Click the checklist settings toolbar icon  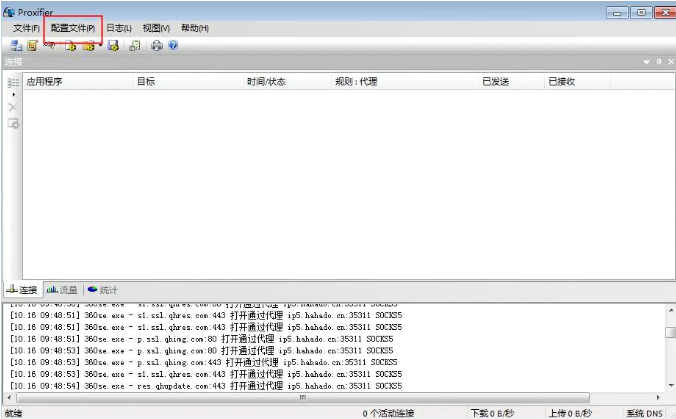point(135,45)
